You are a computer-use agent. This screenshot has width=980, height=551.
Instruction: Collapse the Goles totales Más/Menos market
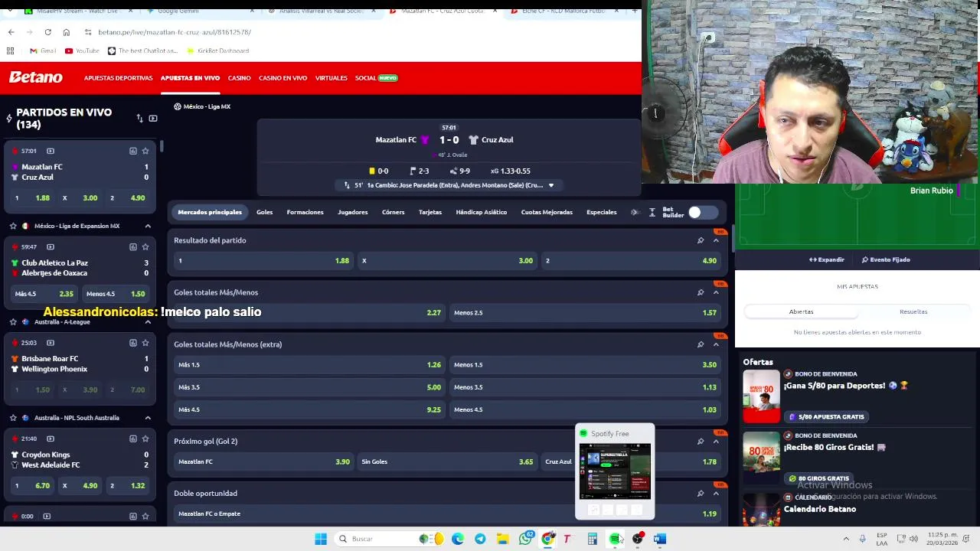pyautogui.click(x=716, y=292)
